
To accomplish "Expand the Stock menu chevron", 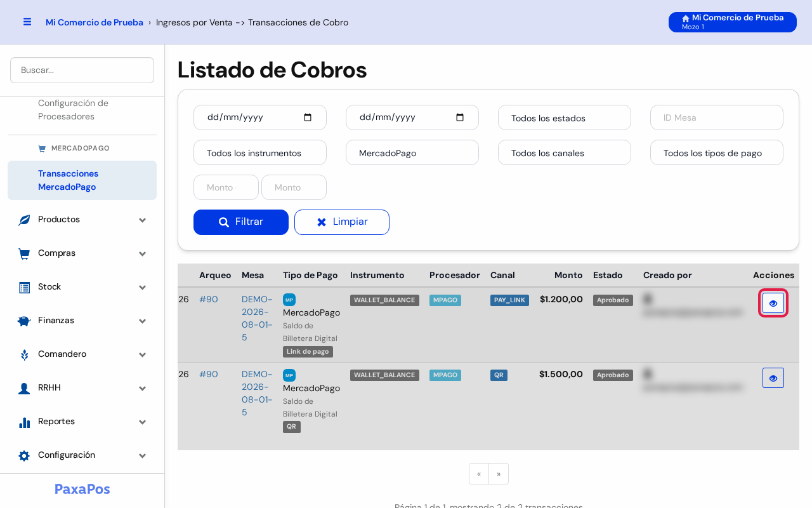I will click(143, 287).
